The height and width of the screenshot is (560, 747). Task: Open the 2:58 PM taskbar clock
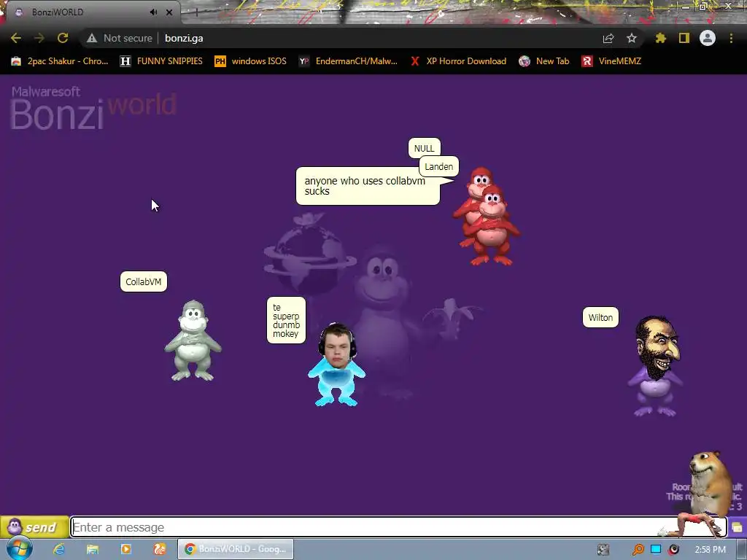click(x=710, y=550)
